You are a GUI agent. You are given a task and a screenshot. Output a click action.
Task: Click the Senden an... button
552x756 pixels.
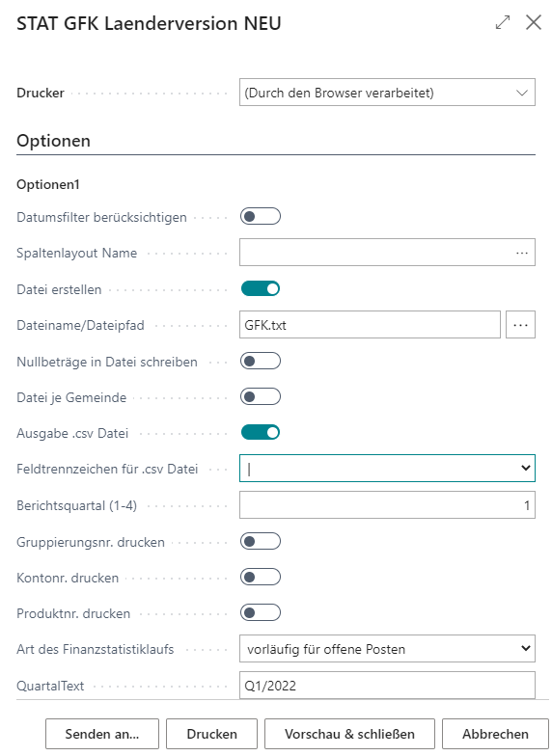click(102, 734)
